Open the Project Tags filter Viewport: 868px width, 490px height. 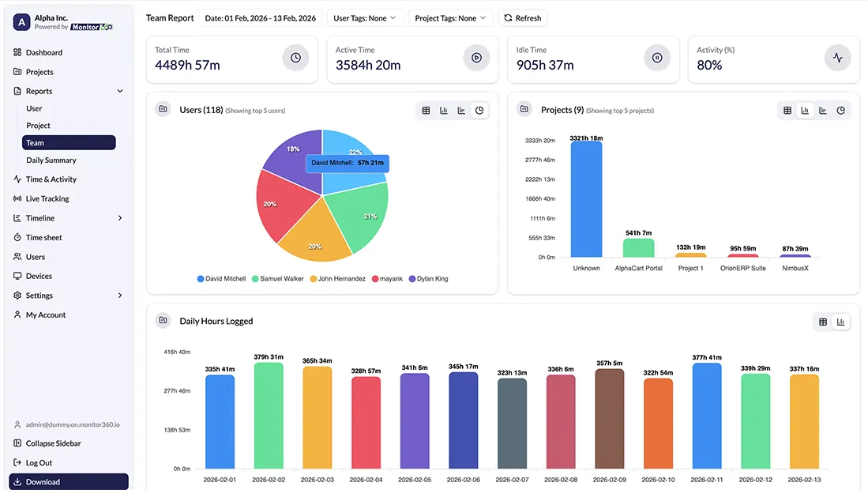[x=450, y=17]
